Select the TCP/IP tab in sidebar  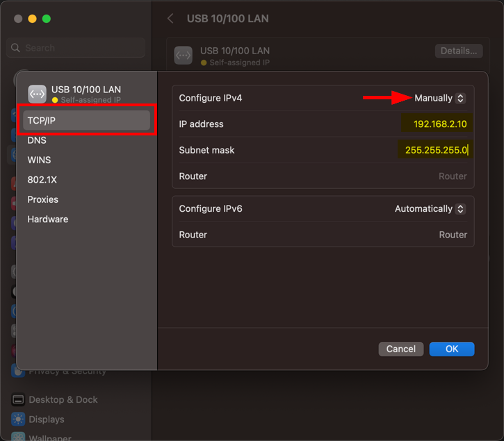86,120
